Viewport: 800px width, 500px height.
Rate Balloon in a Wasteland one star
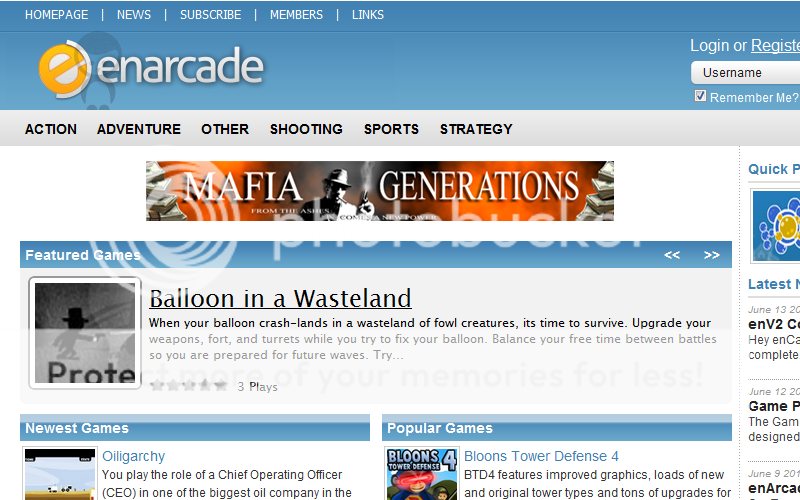157,385
